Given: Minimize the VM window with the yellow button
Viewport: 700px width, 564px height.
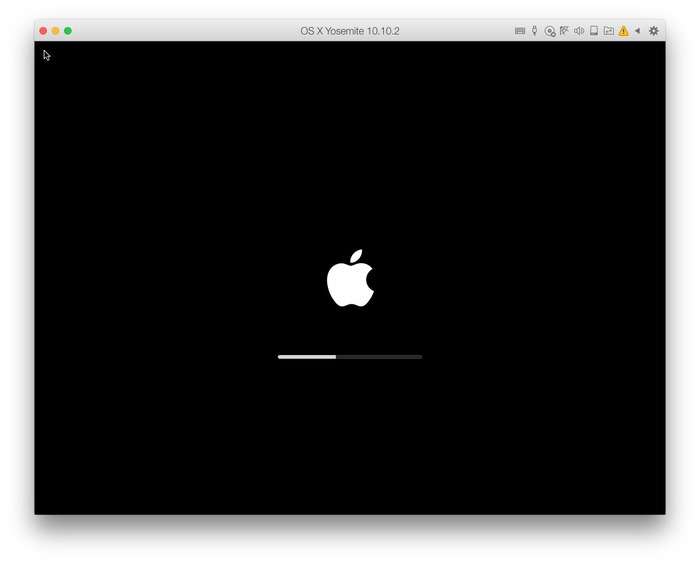Looking at the screenshot, I should coord(55,31).
